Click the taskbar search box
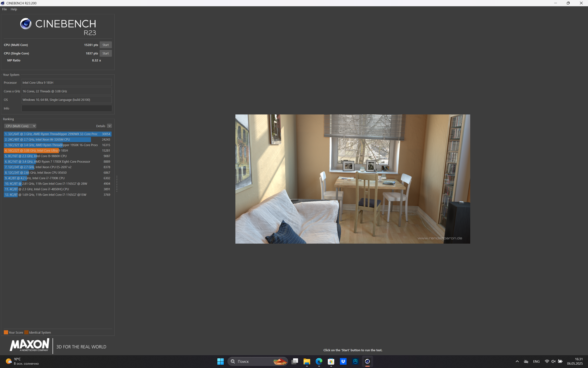588x368 pixels. (x=258, y=361)
